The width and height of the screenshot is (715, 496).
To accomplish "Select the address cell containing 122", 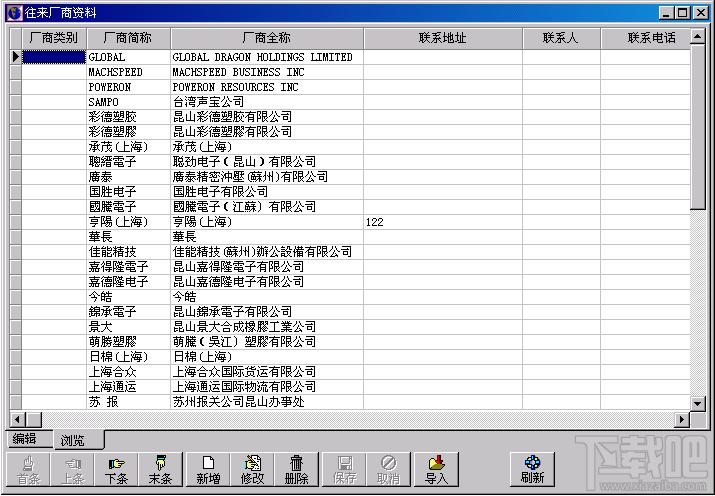I will click(443, 222).
